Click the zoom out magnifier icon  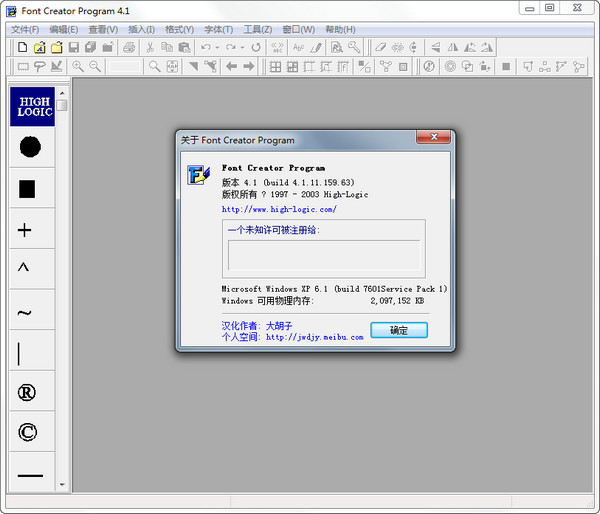[x=95, y=66]
